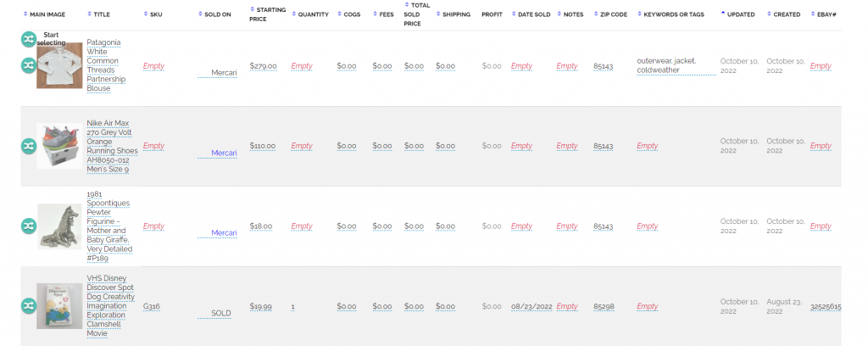
Task: Click sort arrows above Starting Price header
Action: (253, 9)
